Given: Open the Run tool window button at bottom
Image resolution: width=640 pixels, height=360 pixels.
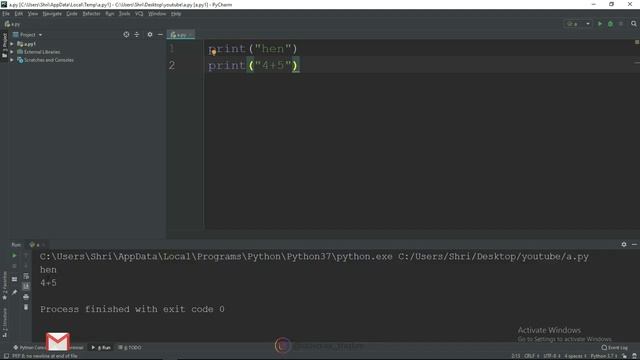Looking at the screenshot, I should click(x=101, y=347).
